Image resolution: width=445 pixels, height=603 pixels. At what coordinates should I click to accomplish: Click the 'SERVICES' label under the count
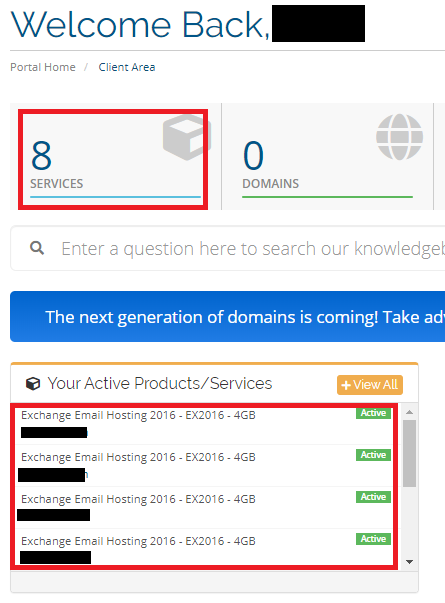click(x=57, y=183)
